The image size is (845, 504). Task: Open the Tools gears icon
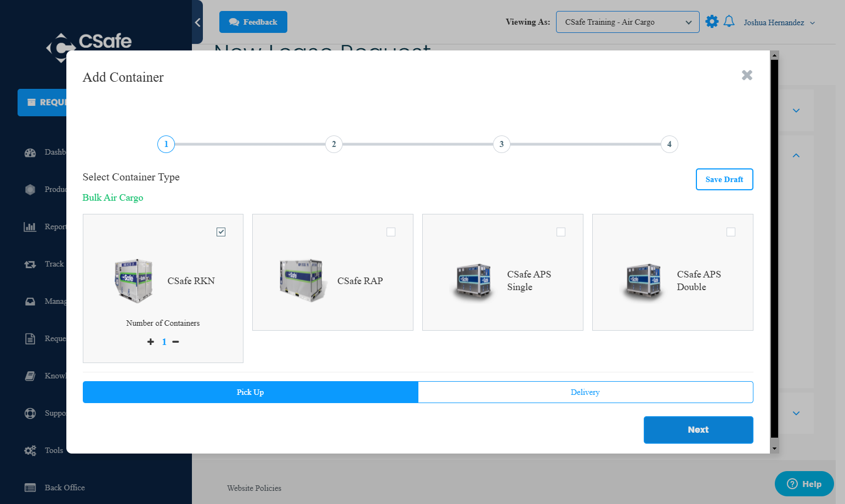tap(30, 451)
